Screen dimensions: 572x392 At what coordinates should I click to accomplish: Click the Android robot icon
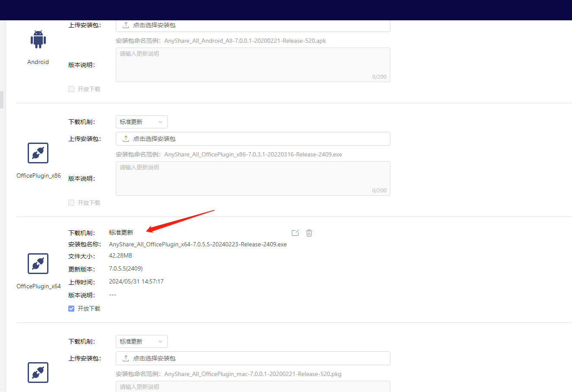tap(38, 39)
